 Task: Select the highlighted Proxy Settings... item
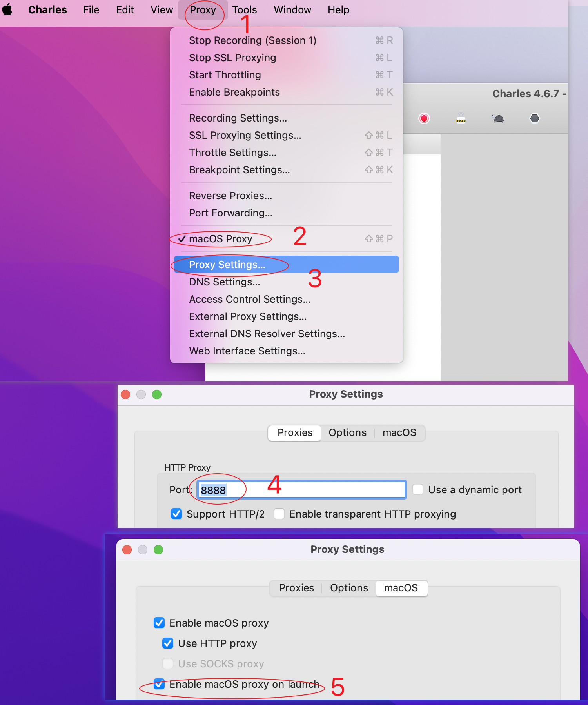(x=287, y=265)
